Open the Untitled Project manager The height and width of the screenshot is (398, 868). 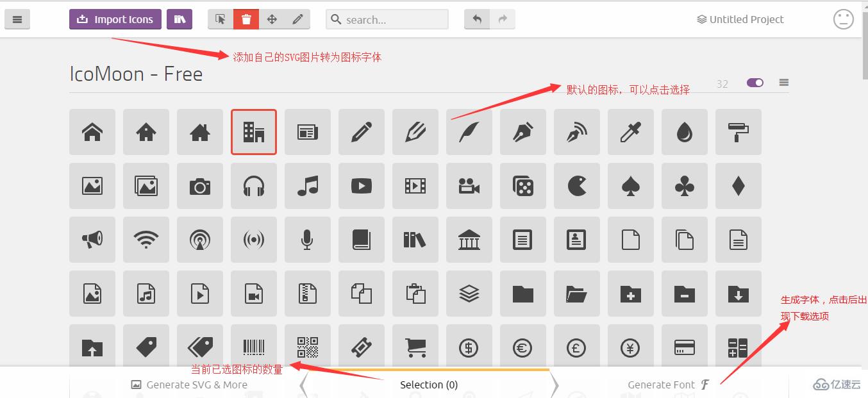(740, 19)
